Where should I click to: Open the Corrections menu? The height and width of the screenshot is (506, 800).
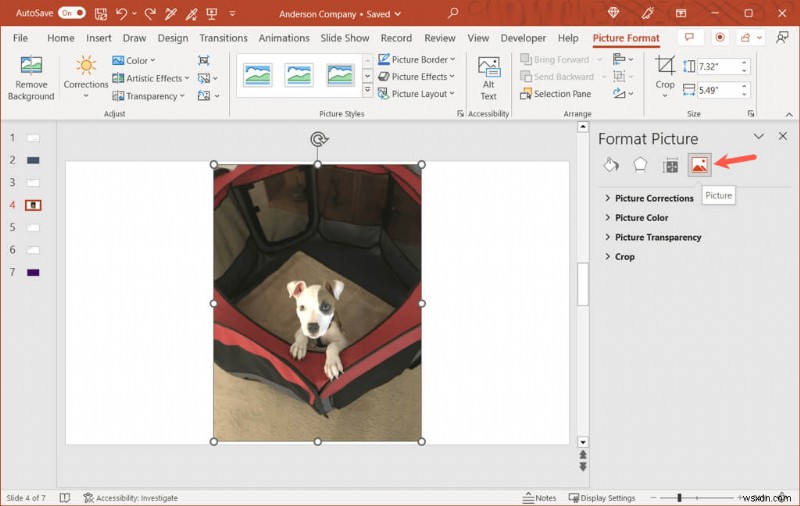coord(86,78)
